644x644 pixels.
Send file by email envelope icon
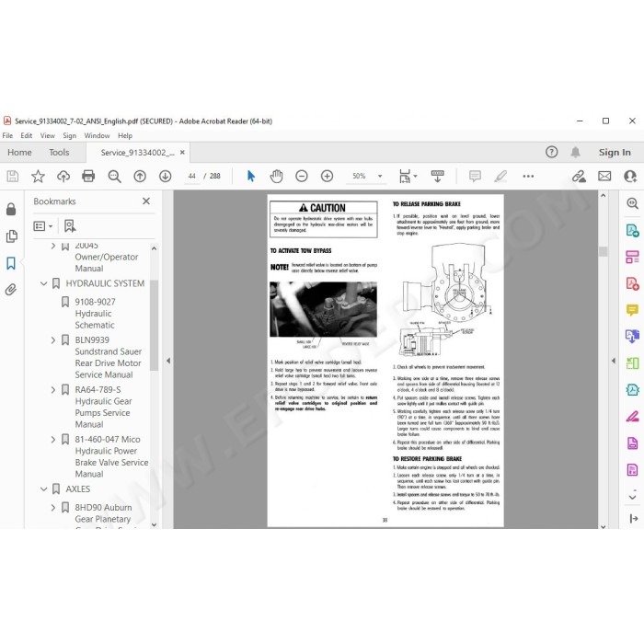(604, 177)
